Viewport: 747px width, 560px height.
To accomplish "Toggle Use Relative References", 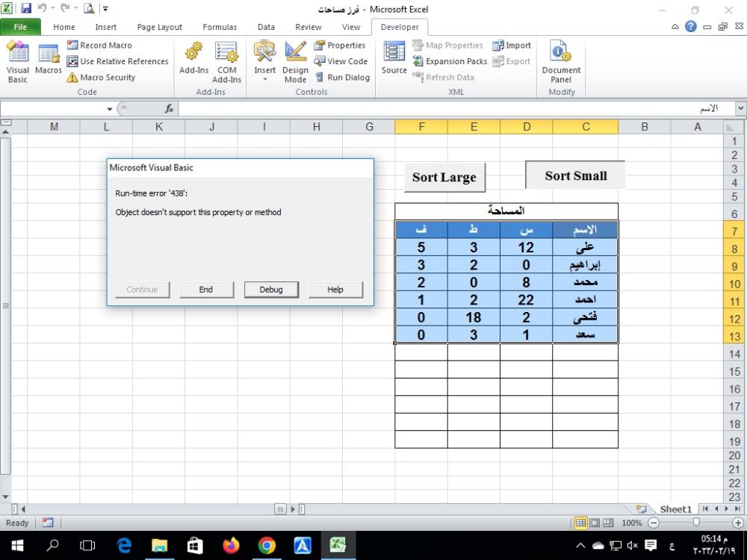I will point(118,61).
